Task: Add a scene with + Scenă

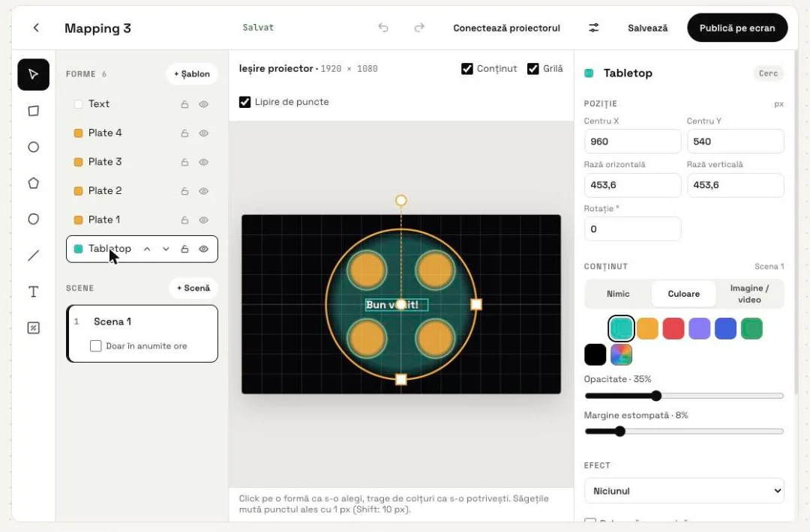Action: 193,288
